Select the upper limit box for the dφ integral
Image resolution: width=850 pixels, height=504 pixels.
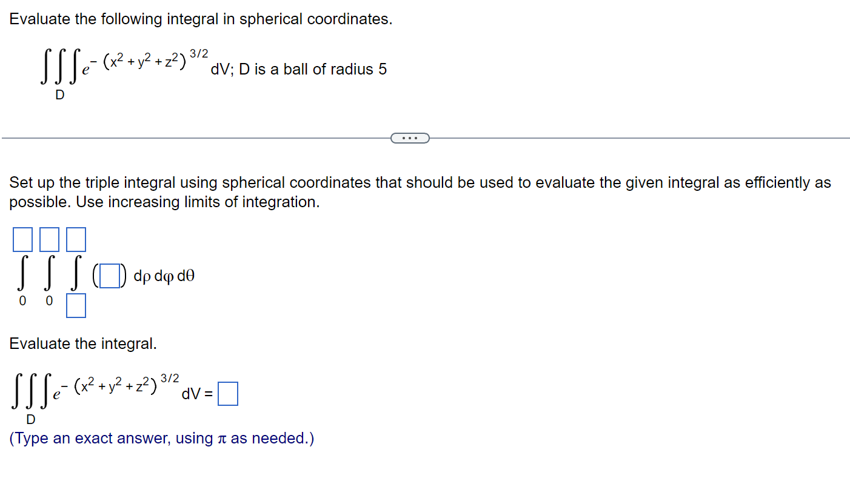49,239
